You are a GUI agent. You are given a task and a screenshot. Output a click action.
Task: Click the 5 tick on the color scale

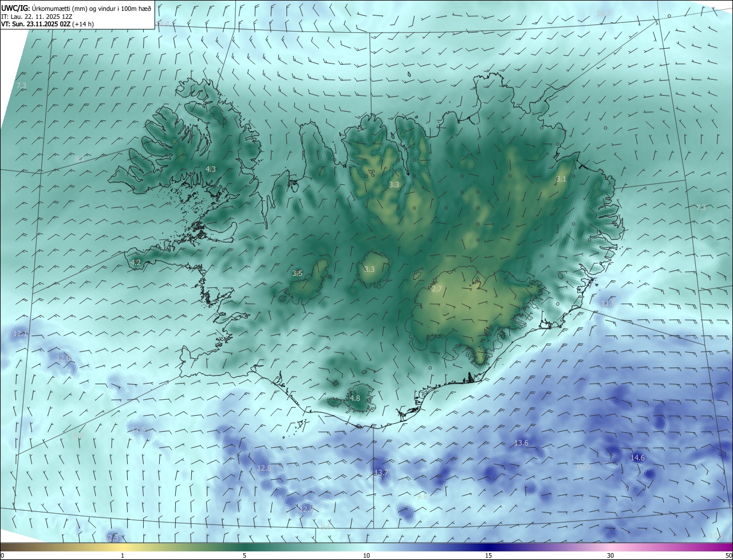tap(245, 555)
